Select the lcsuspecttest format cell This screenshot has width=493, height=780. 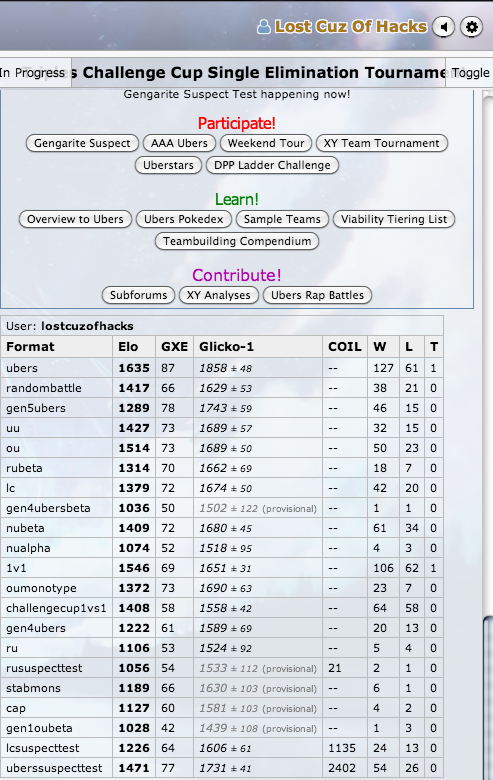57,748
